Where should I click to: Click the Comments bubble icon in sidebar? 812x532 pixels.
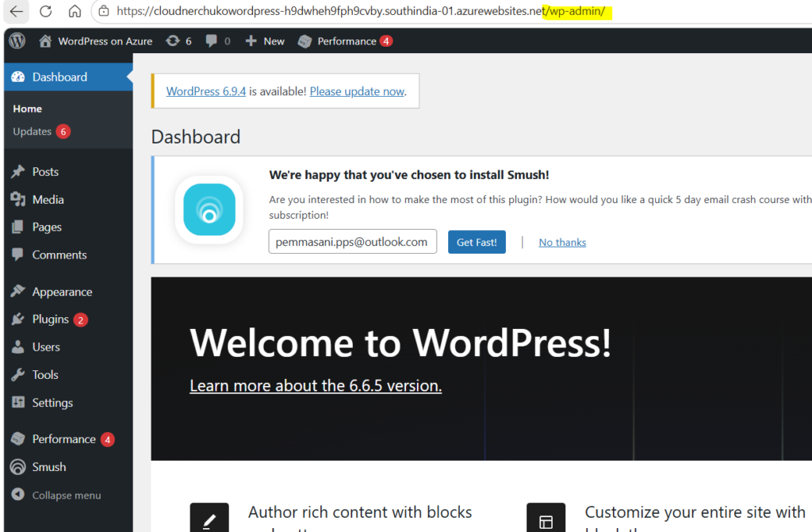[18, 255]
